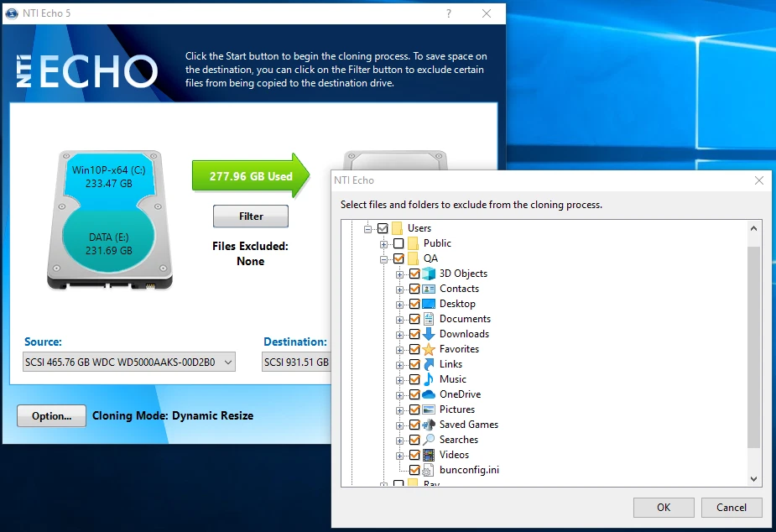Select the 3D Objects folder icon
Viewport: 776px width, 532px height.
coord(428,274)
